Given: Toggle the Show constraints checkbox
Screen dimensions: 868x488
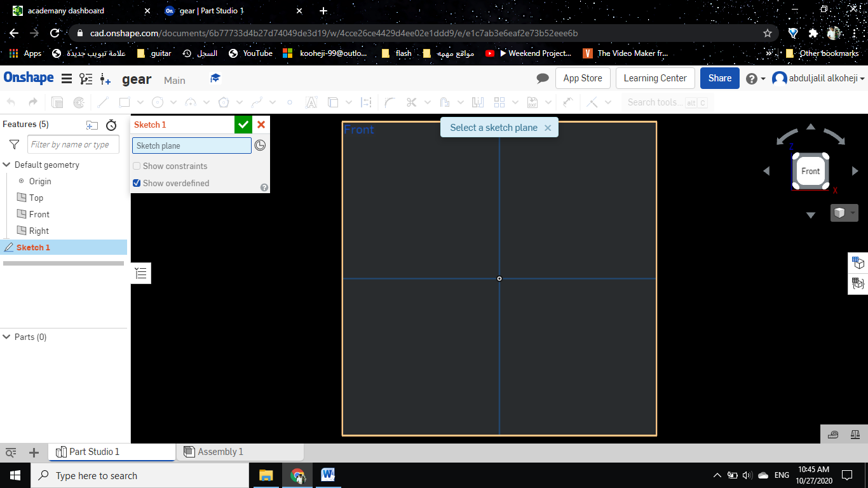Looking at the screenshot, I should coord(137,166).
